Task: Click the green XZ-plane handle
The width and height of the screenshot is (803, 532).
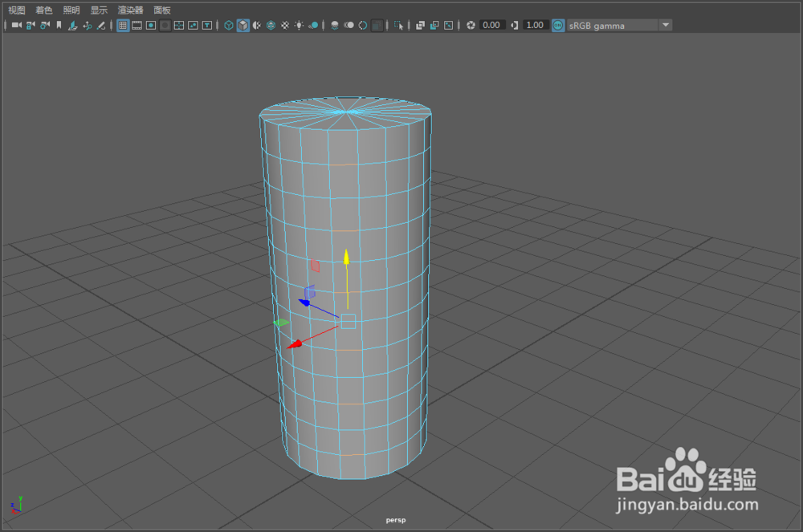Action: [281, 323]
